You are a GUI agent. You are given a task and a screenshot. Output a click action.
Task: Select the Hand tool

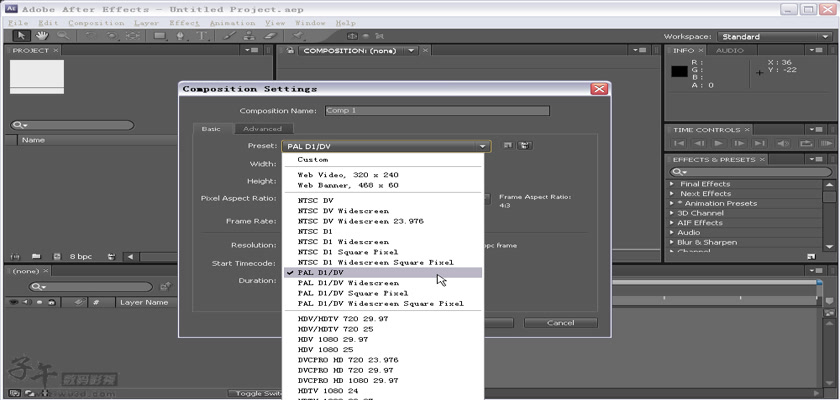tap(42, 36)
